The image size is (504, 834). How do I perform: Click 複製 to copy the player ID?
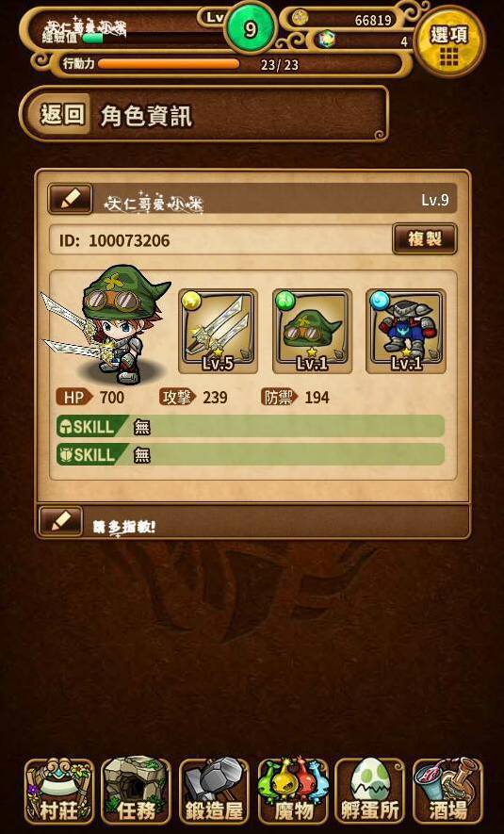coord(424,239)
